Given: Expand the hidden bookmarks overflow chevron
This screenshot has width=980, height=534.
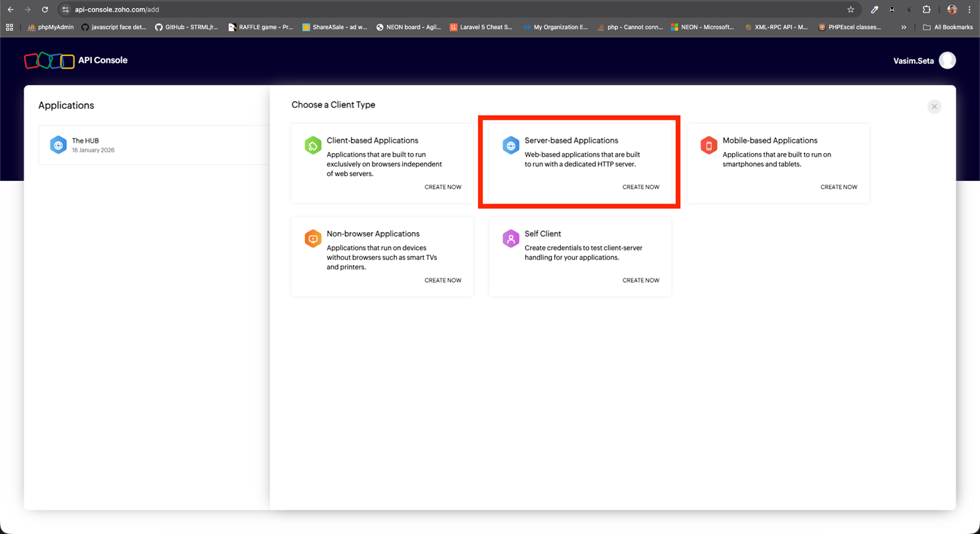Looking at the screenshot, I should 904,28.
